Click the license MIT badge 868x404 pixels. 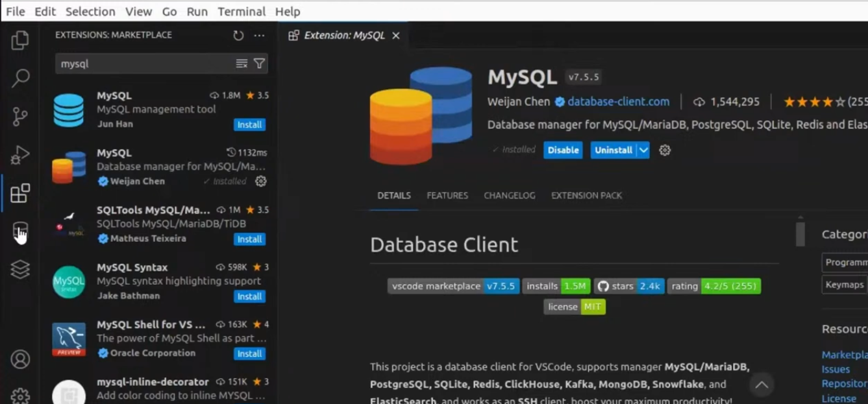574,307
